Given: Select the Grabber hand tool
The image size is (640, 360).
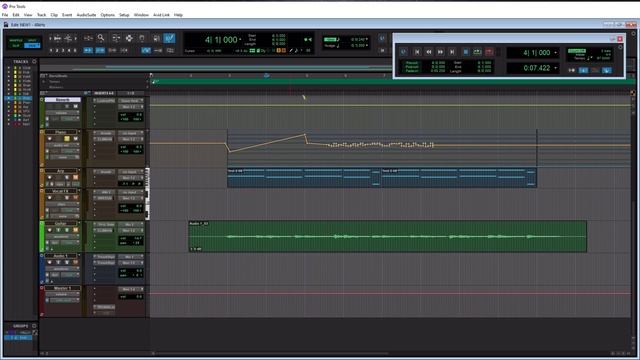Looking at the screenshot, I should pyautogui.click(x=142, y=38).
